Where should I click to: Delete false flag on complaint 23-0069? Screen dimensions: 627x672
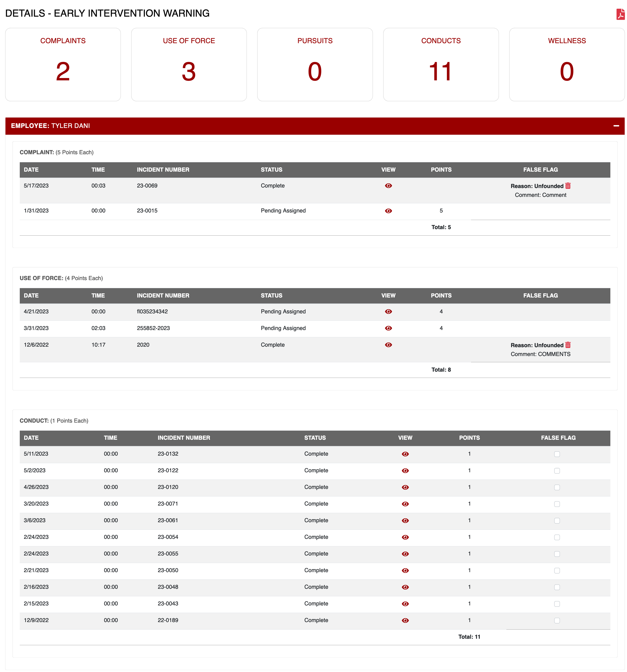pos(568,186)
